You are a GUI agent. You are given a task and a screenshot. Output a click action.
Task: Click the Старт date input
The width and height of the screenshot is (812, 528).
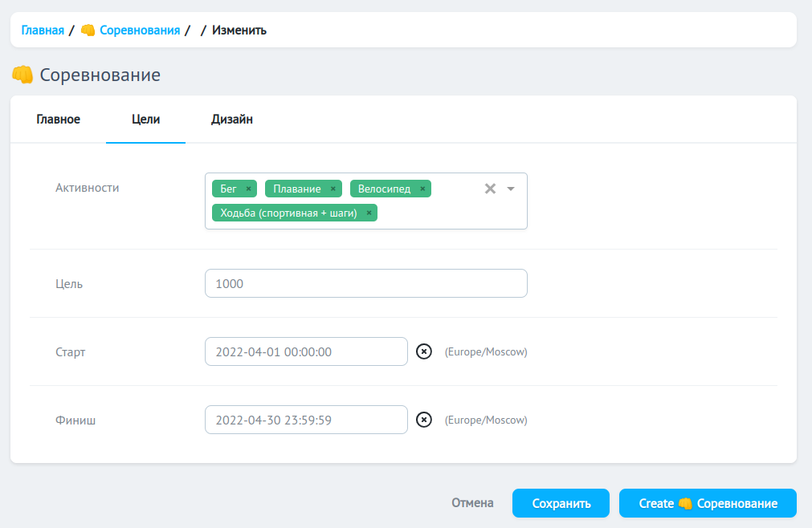306,351
